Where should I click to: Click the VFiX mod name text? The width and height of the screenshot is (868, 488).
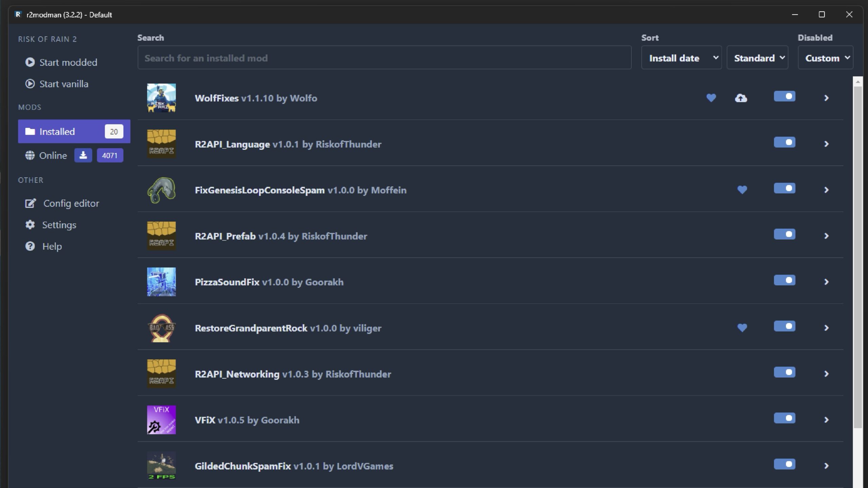point(205,420)
